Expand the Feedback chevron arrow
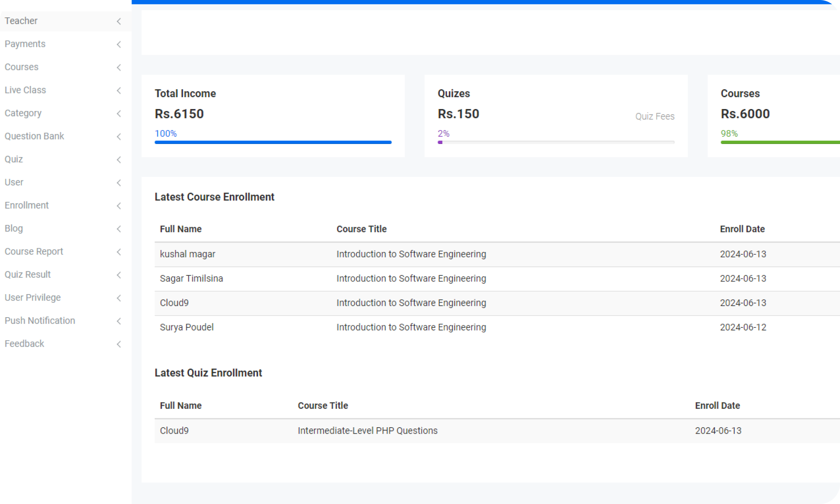The width and height of the screenshot is (840, 504). click(x=119, y=344)
